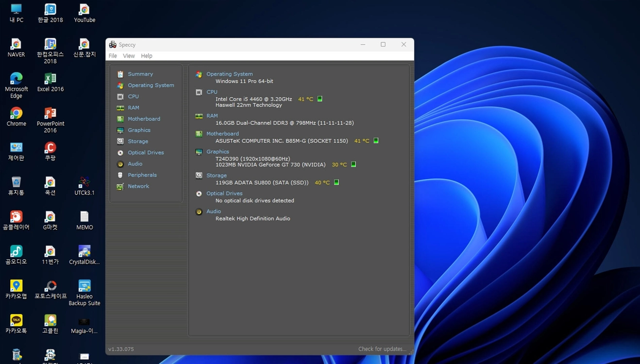Click the ASUSTeK B85M-G motherboard text
The image size is (640, 364).
282,141
